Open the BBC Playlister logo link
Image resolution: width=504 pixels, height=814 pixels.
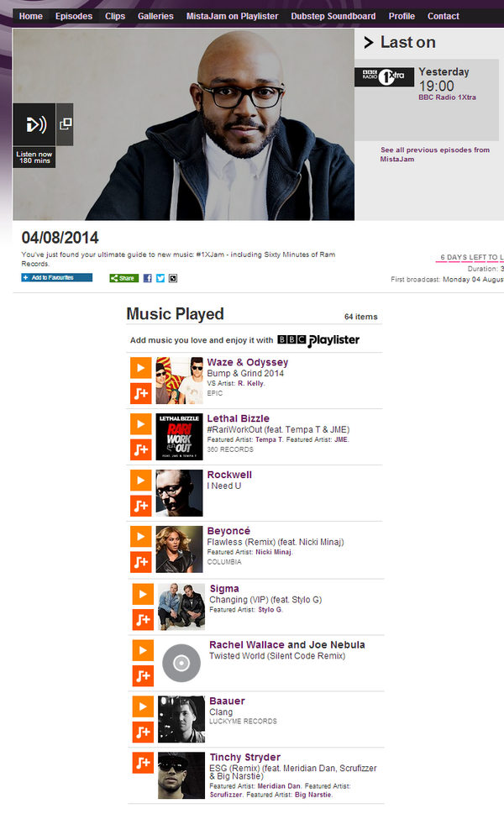318,340
